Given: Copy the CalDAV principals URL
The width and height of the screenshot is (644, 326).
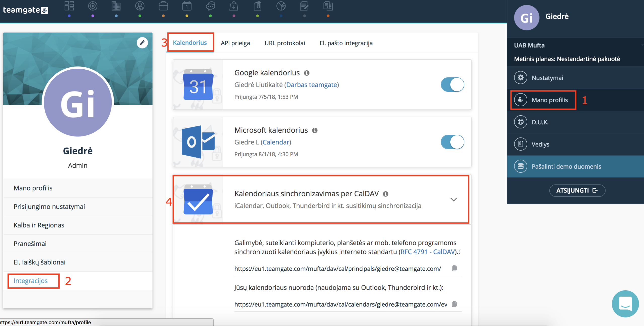Looking at the screenshot, I should pyautogui.click(x=454, y=268).
